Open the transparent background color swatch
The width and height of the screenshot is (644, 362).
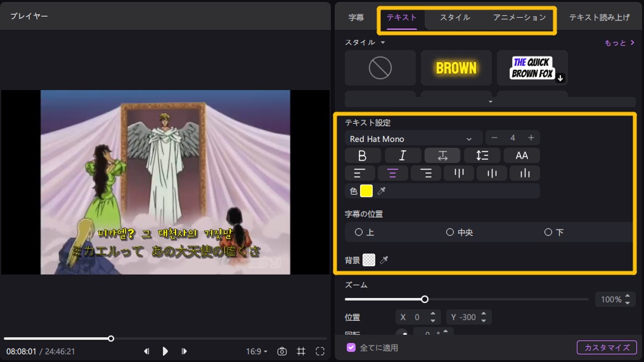pyautogui.click(x=369, y=260)
